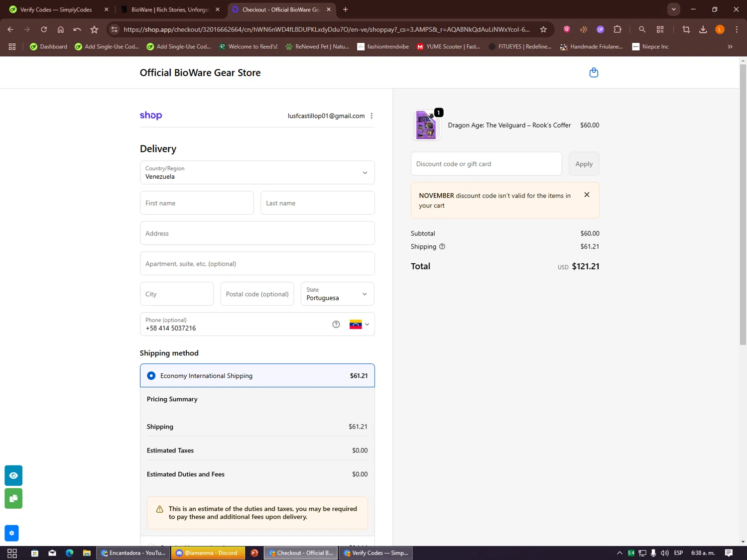The height and width of the screenshot is (560, 747).
Task: Open the tab search dropdown
Action: [673, 9]
